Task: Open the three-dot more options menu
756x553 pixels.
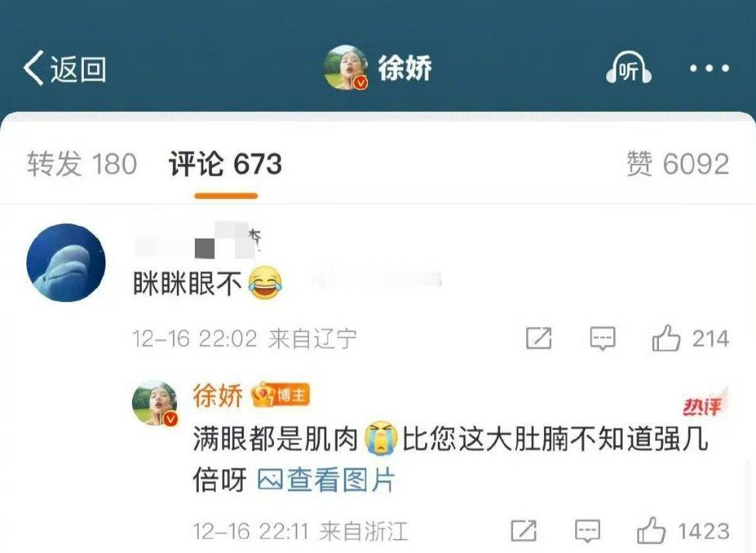Action: click(x=709, y=69)
